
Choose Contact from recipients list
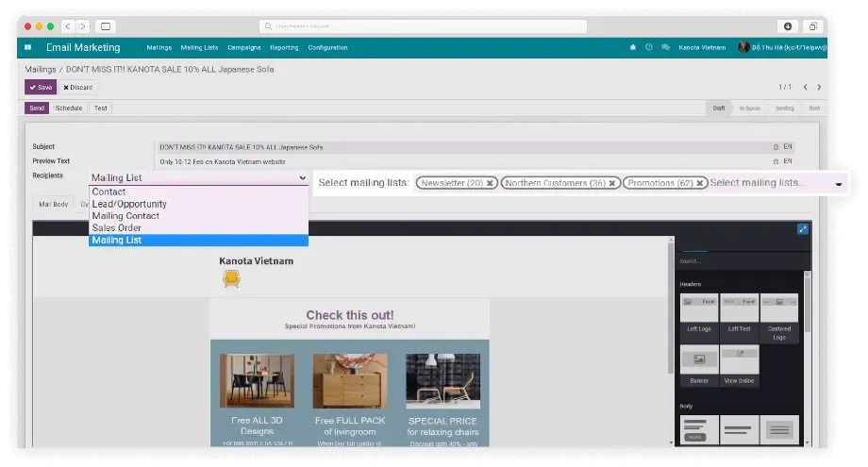tap(198, 192)
